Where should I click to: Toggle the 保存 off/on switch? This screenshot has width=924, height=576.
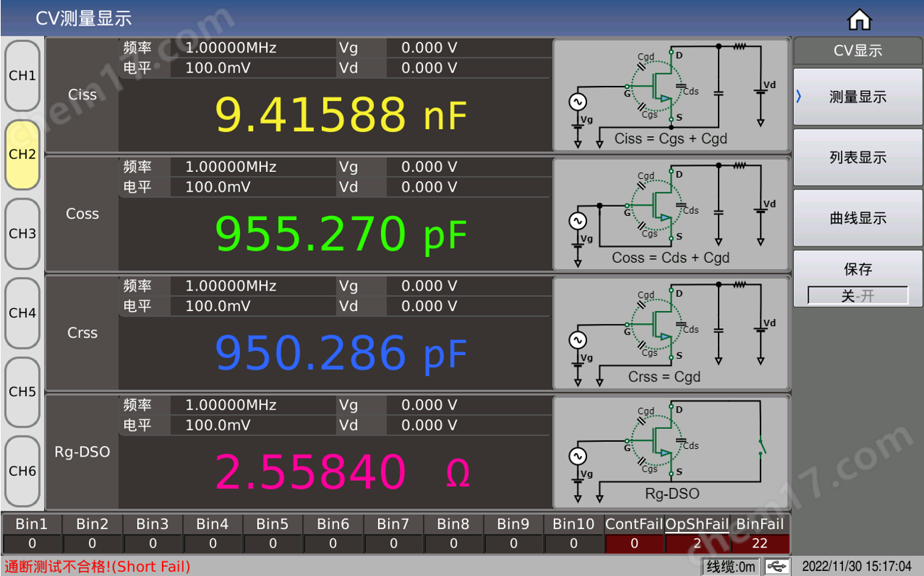pos(857,295)
